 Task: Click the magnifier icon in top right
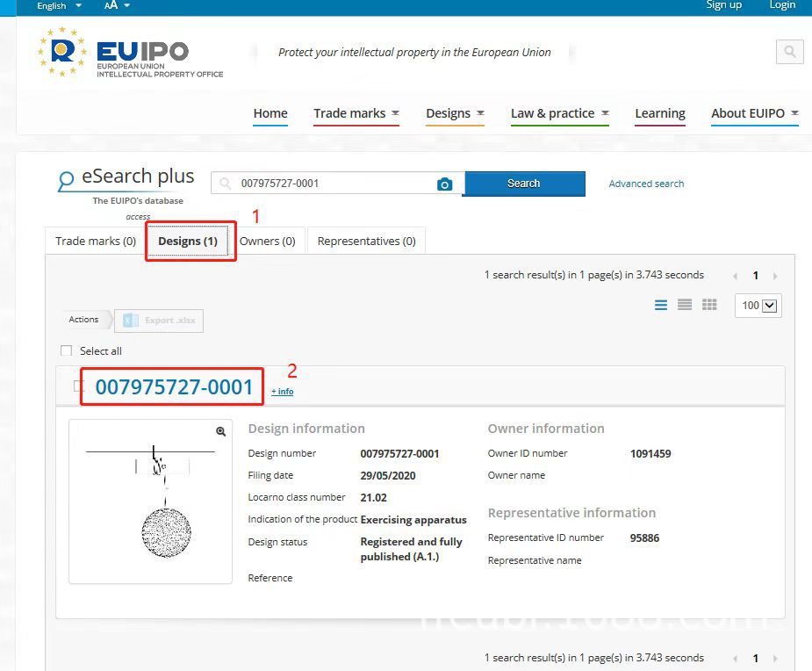[x=789, y=51]
